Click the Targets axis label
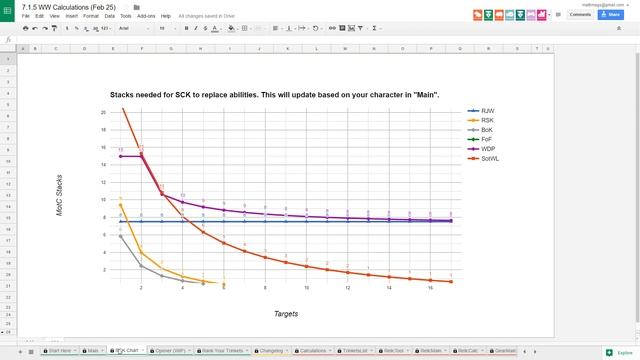Viewport: 640px width, 360px height. coord(286,313)
